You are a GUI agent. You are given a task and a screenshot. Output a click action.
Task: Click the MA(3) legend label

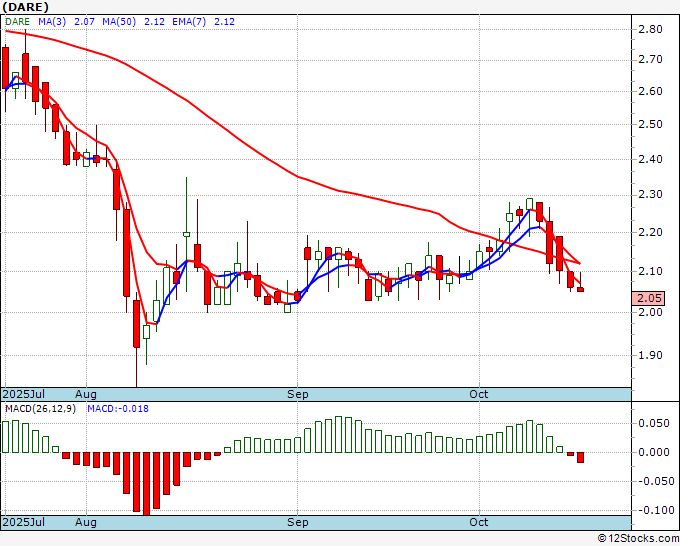52,22
